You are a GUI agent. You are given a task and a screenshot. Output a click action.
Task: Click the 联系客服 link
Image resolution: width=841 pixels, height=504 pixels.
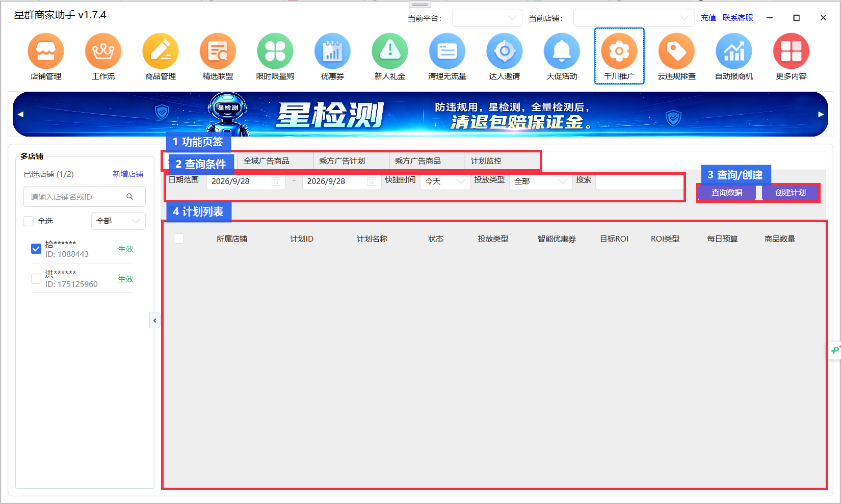tap(738, 18)
